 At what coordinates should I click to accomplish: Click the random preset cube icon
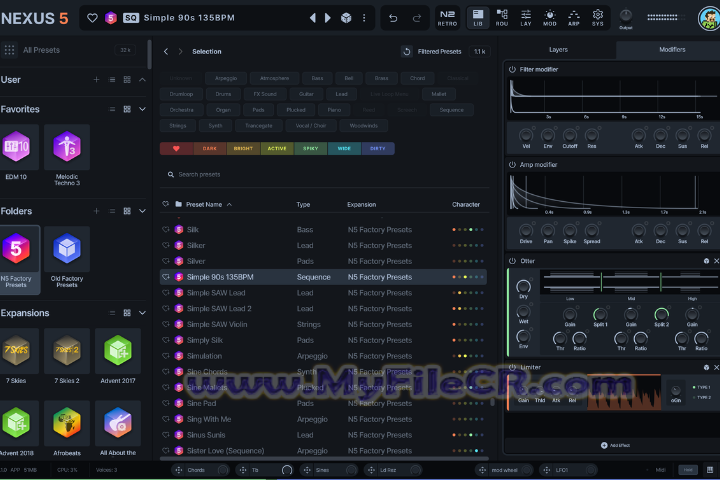(346, 18)
